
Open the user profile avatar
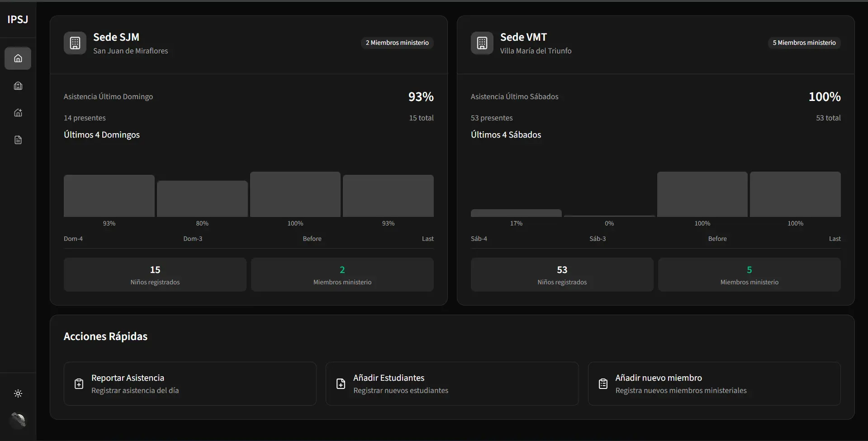pos(18,420)
